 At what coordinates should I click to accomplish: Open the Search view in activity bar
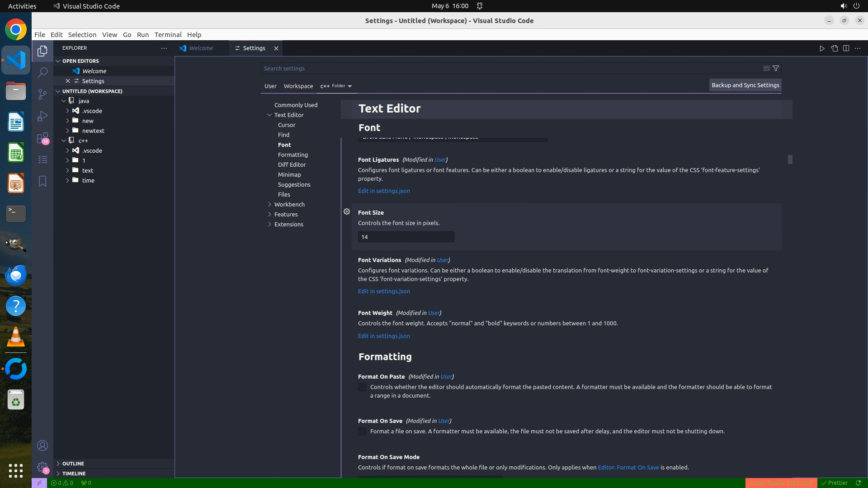point(42,72)
